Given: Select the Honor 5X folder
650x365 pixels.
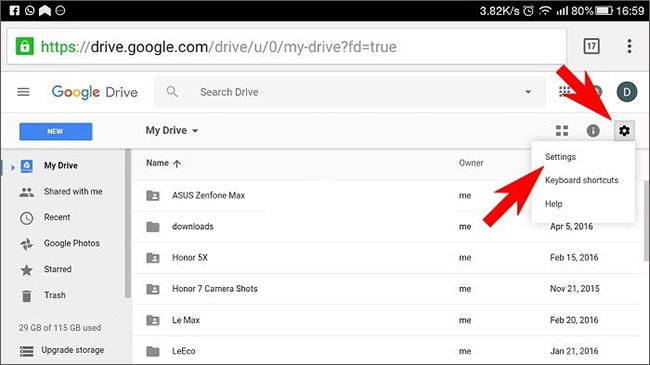Looking at the screenshot, I should tap(190, 258).
